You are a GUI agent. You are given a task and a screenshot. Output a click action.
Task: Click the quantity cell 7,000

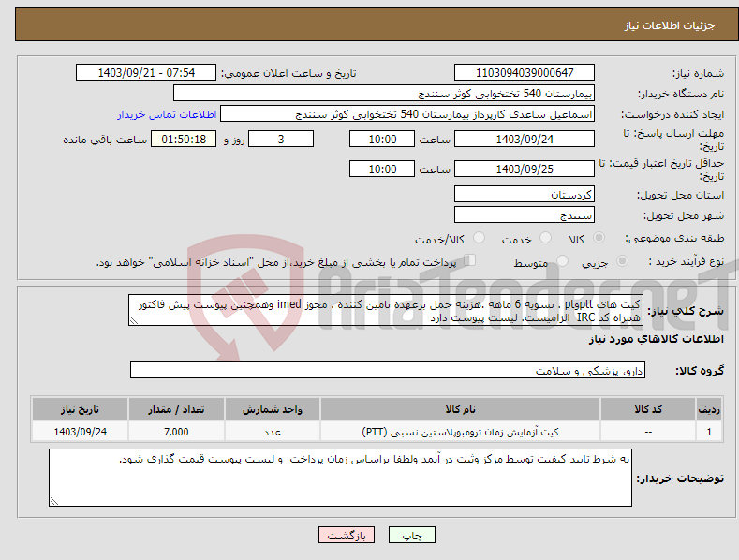pyautogui.click(x=176, y=432)
